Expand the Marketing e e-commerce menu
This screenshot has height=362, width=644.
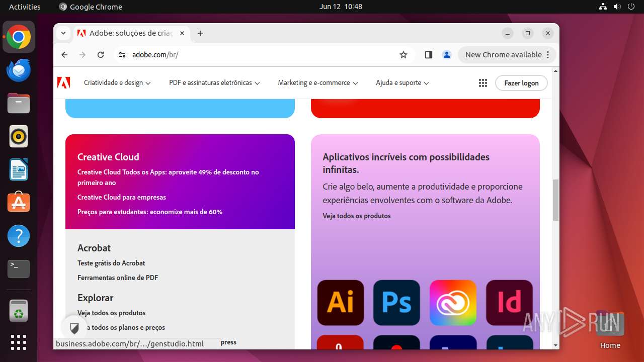point(318,83)
